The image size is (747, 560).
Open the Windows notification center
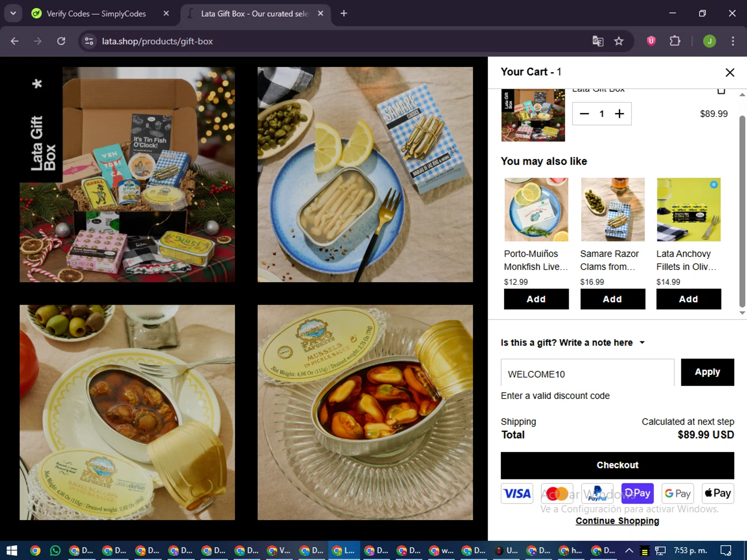point(726,551)
